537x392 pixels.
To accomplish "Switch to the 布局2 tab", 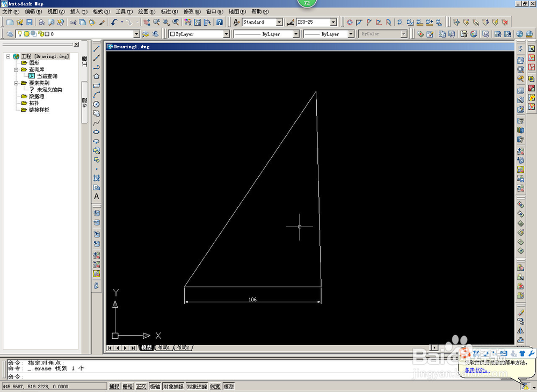I will (x=183, y=347).
